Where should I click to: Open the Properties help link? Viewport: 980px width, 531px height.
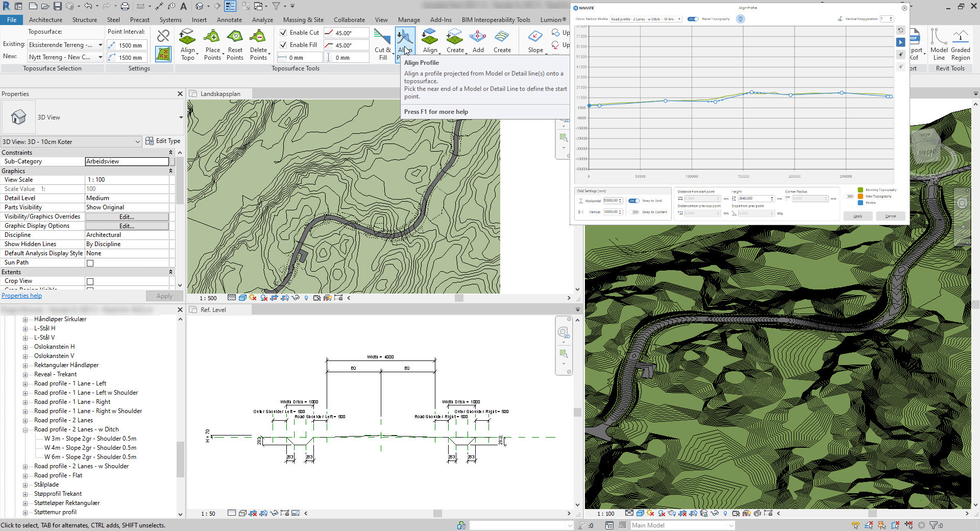[x=21, y=295]
